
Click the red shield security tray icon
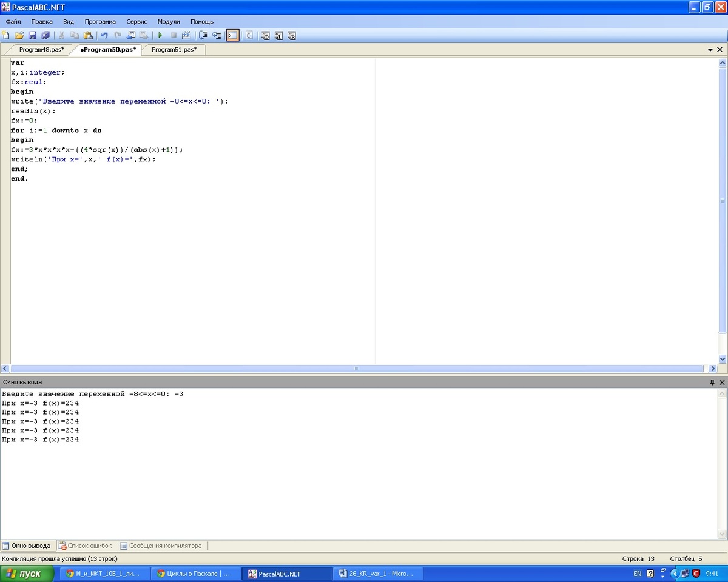point(696,574)
